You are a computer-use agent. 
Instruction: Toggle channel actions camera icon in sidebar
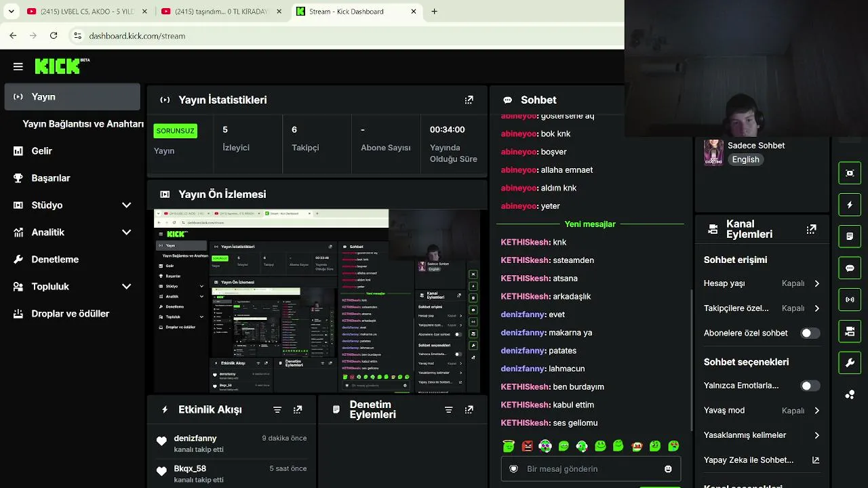pos(850,331)
